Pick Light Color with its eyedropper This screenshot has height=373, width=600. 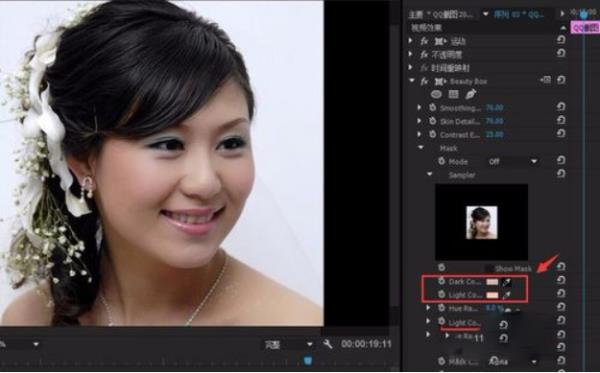pyautogui.click(x=507, y=295)
